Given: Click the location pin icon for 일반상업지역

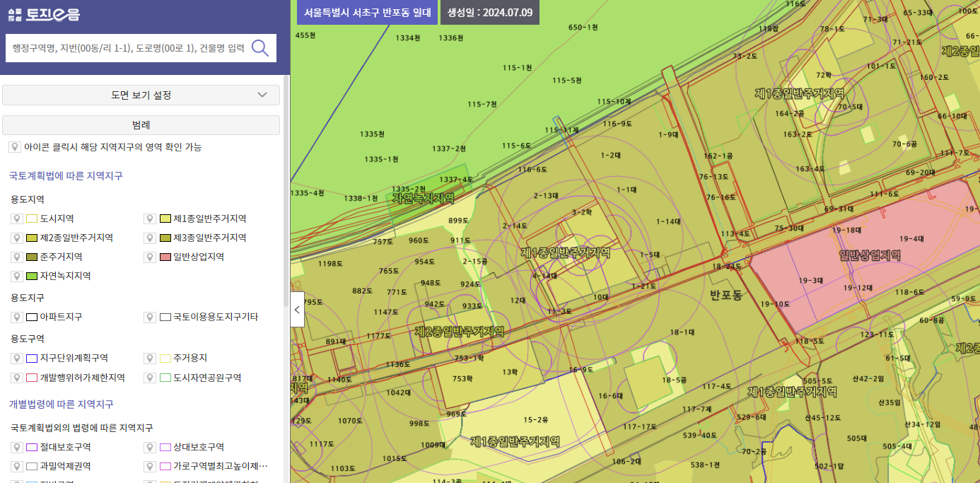Looking at the screenshot, I should point(149,257).
